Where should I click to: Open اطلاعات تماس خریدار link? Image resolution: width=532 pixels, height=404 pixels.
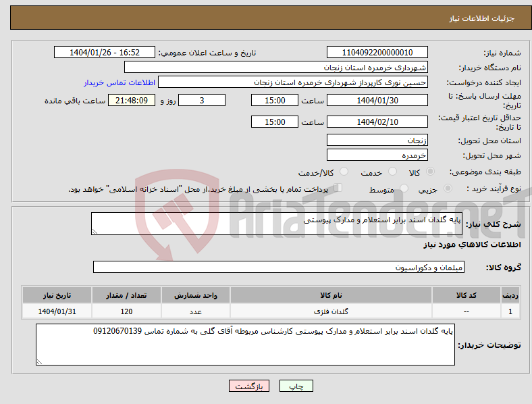click(x=119, y=82)
